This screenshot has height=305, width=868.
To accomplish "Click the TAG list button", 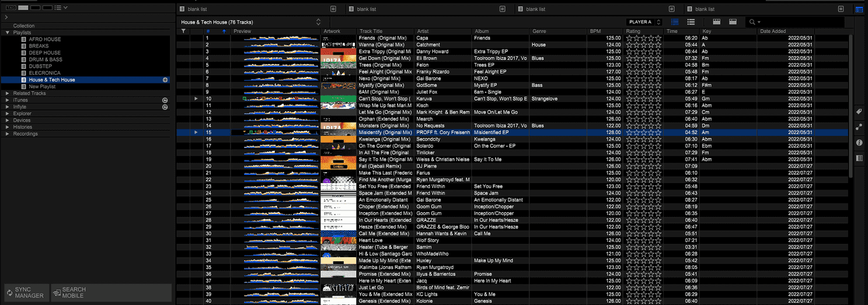I will [x=11, y=8].
